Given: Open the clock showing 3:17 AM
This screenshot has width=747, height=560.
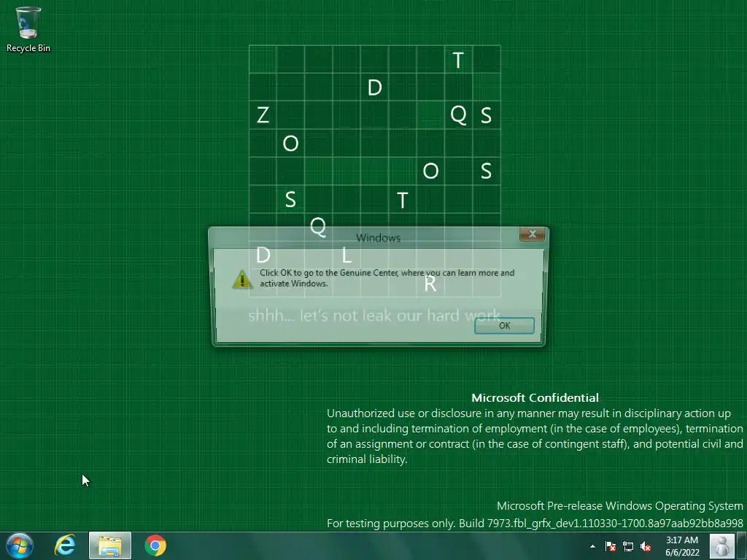Looking at the screenshot, I should (x=682, y=545).
